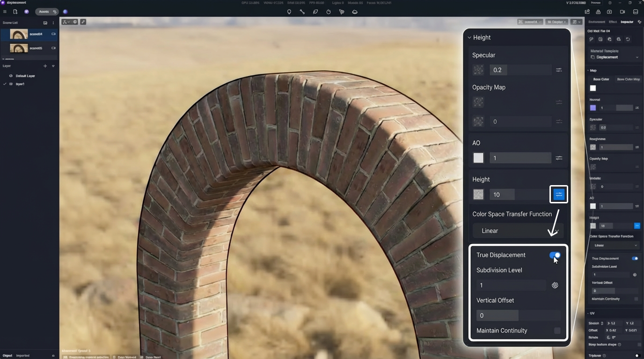
Task: Collapse the UV section in Inspector
Action: click(x=588, y=314)
